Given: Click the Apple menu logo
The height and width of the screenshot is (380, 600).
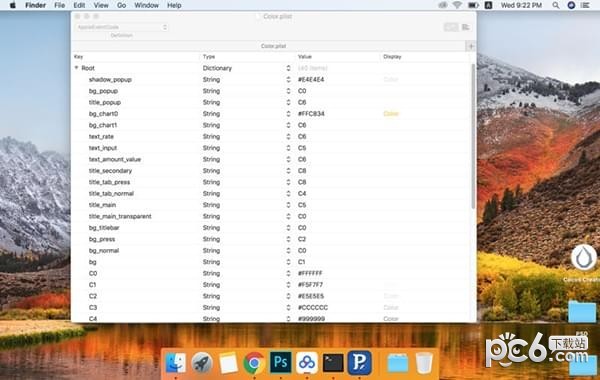Looking at the screenshot, I should [13, 5].
